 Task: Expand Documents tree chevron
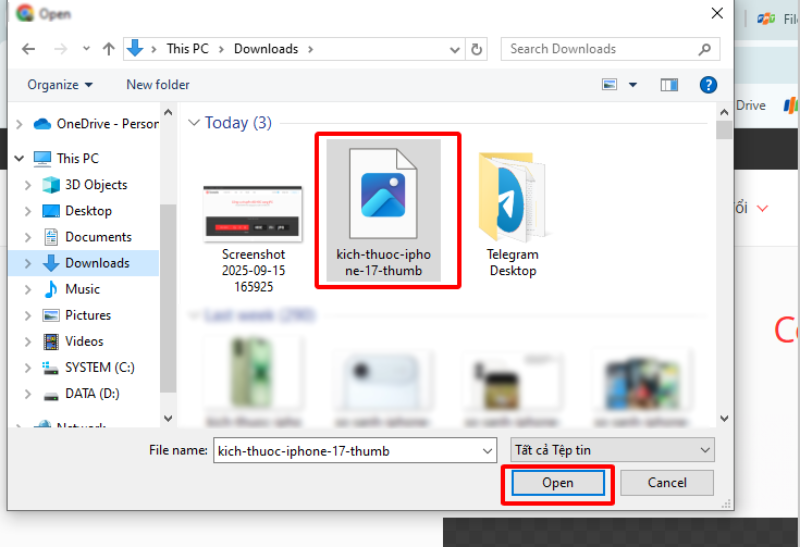click(28, 237)
